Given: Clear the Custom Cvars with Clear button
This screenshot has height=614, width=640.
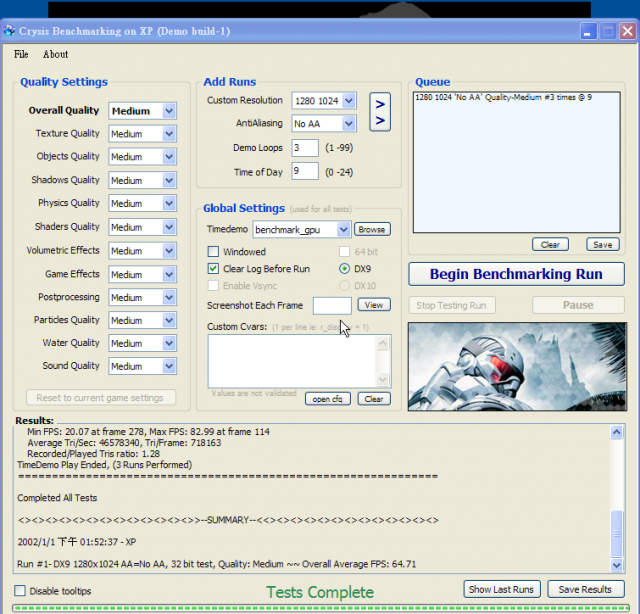Looking at the screenshot, I should 374,399.
